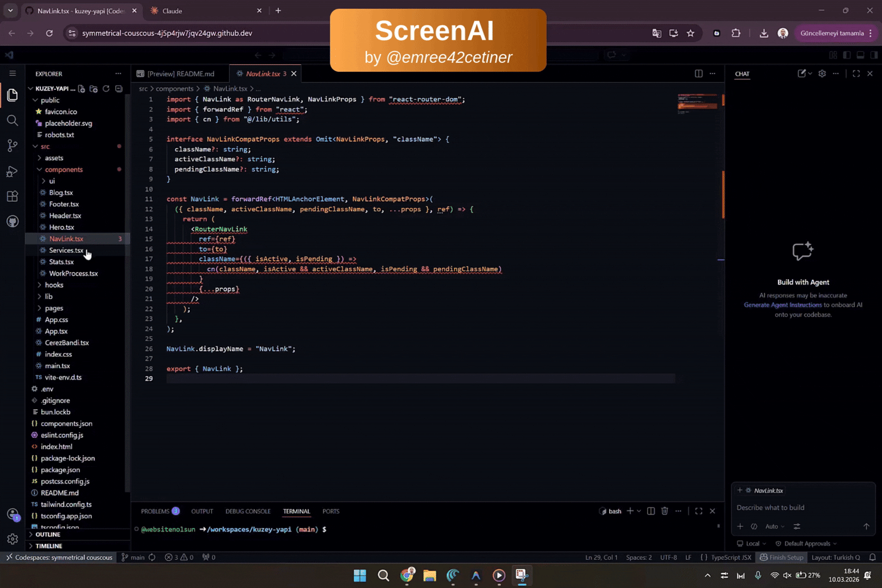Open the Source Control view
Image resolution: width=882 pixels, height=588 pixels.
(x=12, y=146)
